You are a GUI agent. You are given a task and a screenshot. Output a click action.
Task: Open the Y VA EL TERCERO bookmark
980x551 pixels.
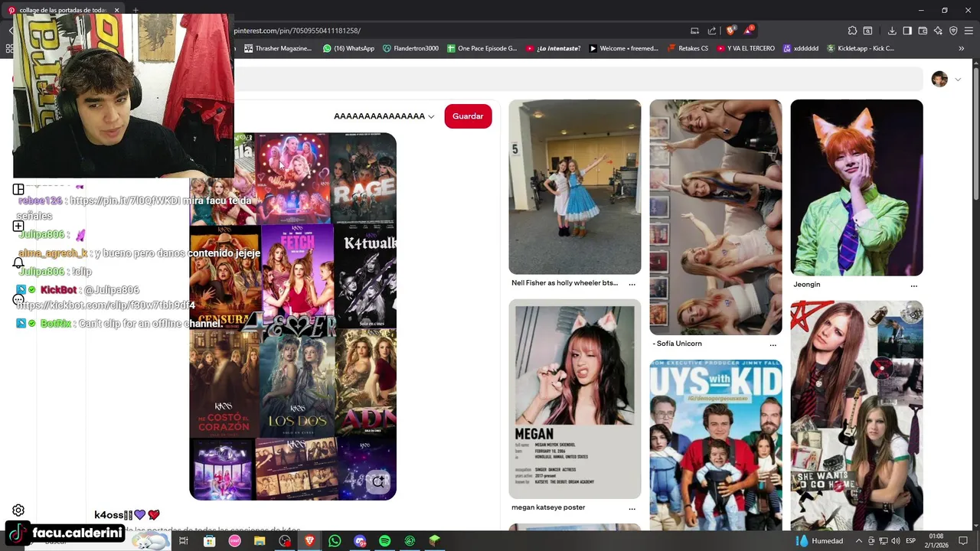(746, 48)
